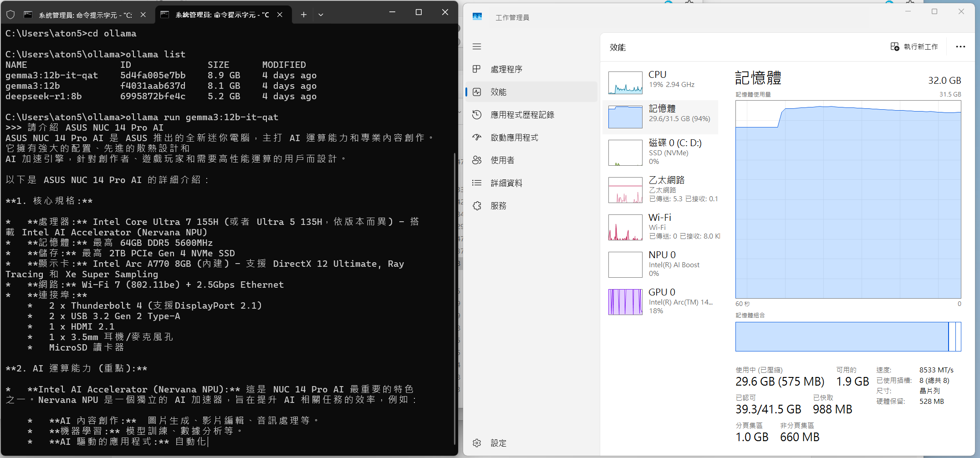Screen dimensions: 980x458
Task: Select the 乙太網路 Ethernet graph thumbnail
Action: coord(625,190)
